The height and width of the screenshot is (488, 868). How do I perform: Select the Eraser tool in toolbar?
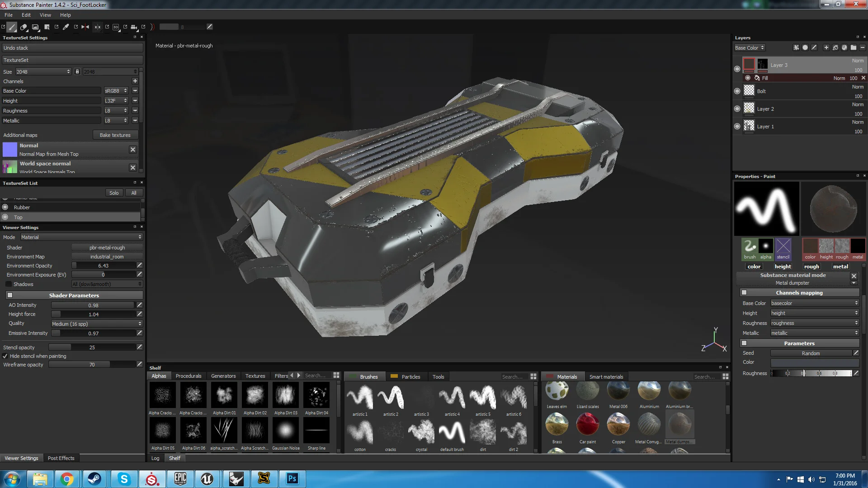pos(24,27)
